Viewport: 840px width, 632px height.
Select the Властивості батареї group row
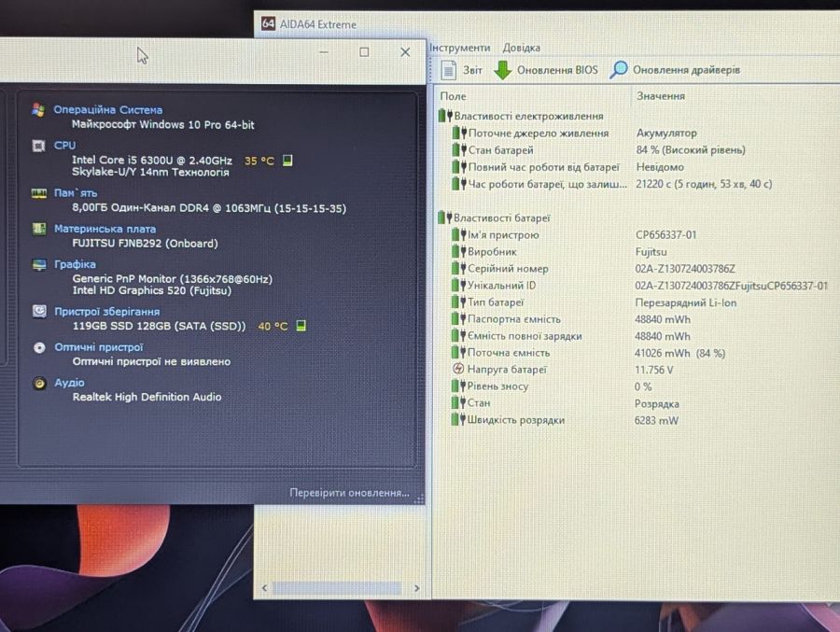point(494,218)
